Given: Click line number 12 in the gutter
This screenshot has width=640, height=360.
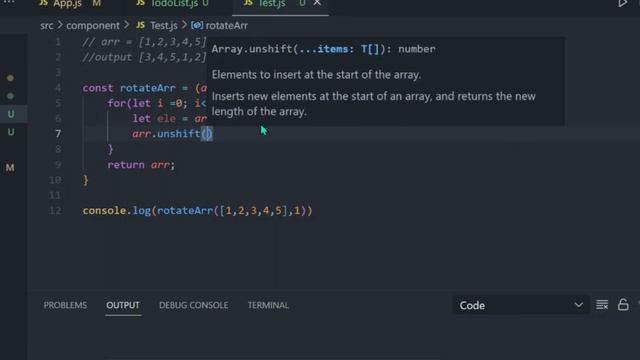Looking at the screenshot, I should coord(55,210).
